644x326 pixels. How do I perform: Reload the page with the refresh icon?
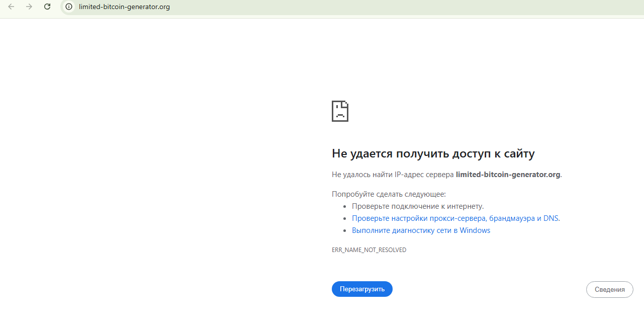[x=47, y=7]
